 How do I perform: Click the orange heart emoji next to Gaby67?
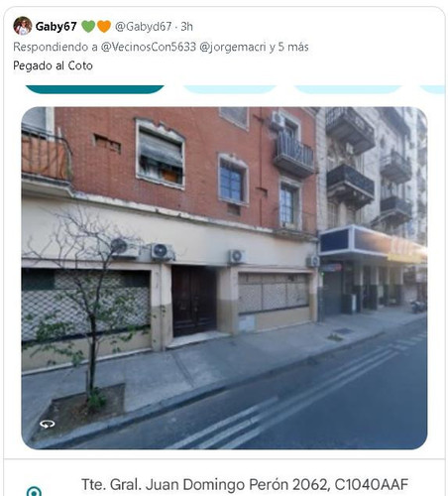[104, 26]
